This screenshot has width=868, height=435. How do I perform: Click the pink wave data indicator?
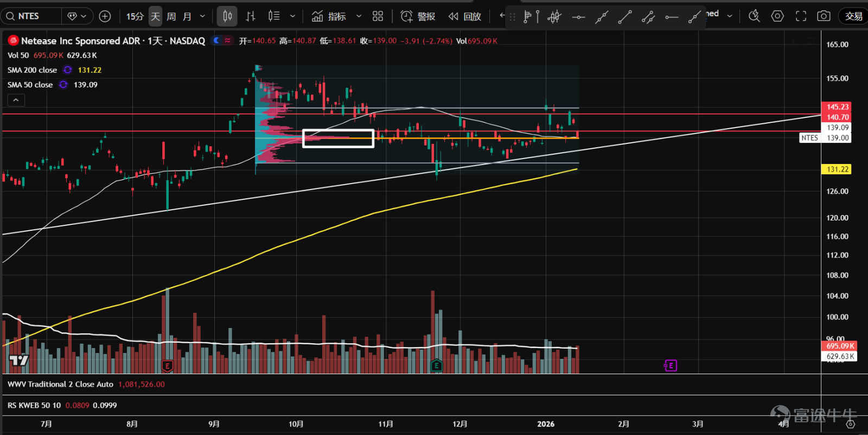(x=228, y=40)
